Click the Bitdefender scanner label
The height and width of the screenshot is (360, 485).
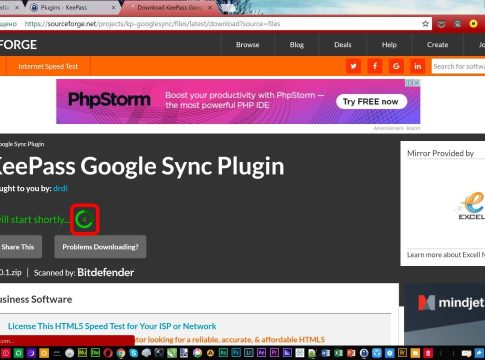105,272
